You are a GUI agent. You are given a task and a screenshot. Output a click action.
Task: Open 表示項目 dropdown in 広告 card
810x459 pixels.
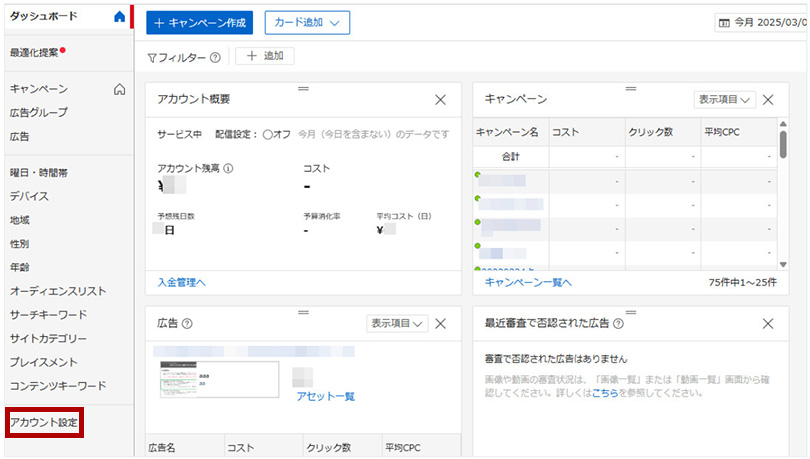397,324
